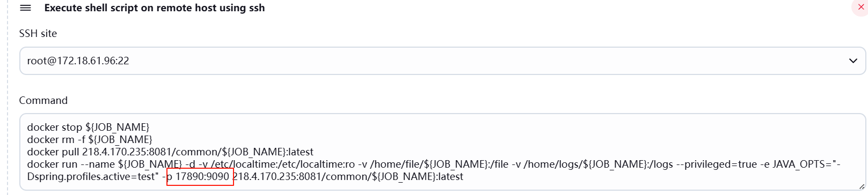The width and height of the screenshot is (868, 195).
Task: Click inside the Command text area
Action: click(x=442, y=152)
